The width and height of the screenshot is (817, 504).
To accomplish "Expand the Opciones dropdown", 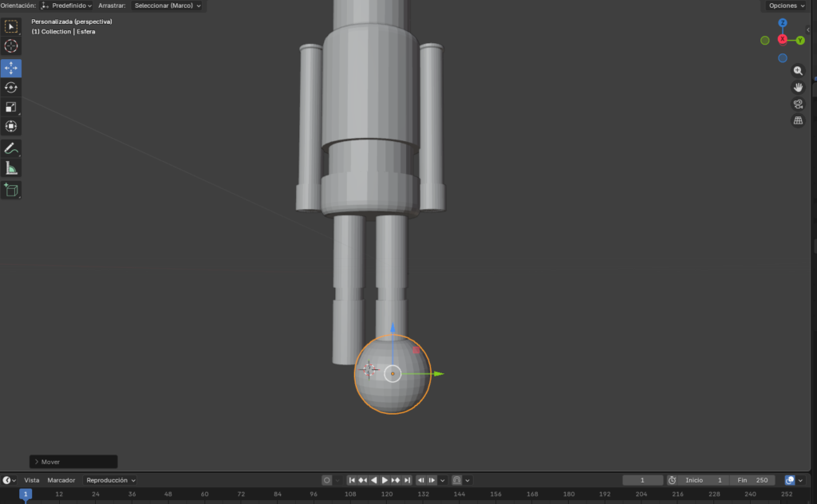I will click(786, 6).
